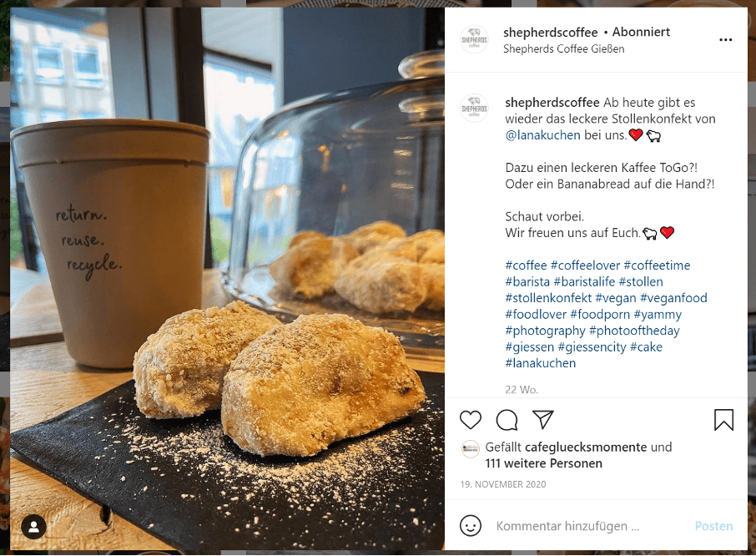The height and width of the screenshot is (556, 756).
Task: Open cafegluecksmomente liker avatar
Action: pos(470,448)
